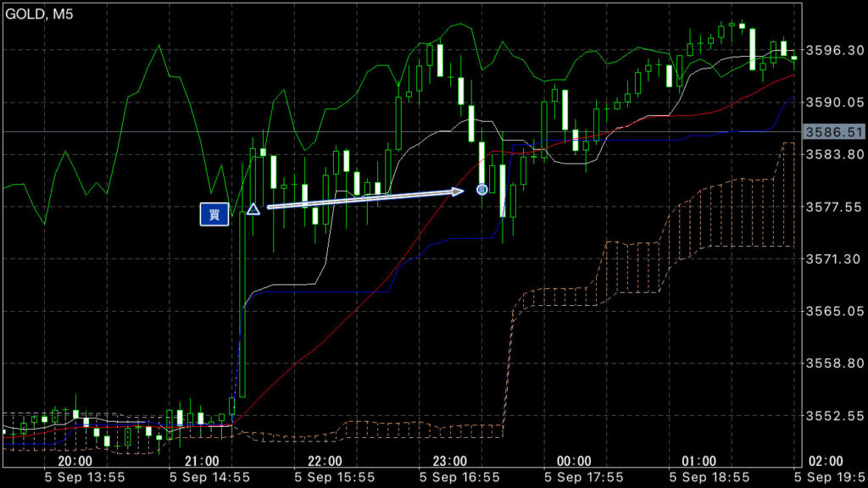Screen dimensions: 868x488
Task: Click the 3552.55 price axis label
Action: coord(833,416)
